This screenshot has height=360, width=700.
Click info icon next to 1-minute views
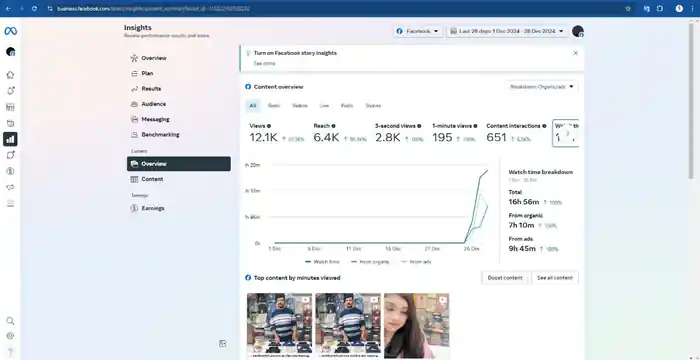[x=475, y=126]
